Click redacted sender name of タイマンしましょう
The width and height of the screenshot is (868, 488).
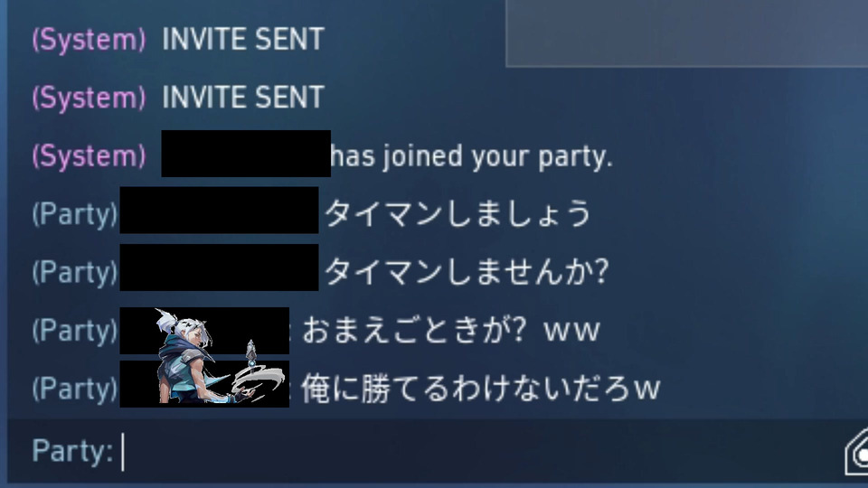coord(219,211)
